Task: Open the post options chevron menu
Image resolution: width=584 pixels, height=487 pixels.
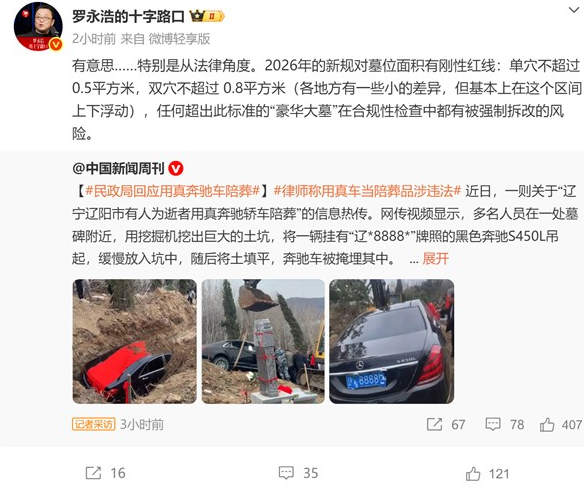Action: click(574, 10)
